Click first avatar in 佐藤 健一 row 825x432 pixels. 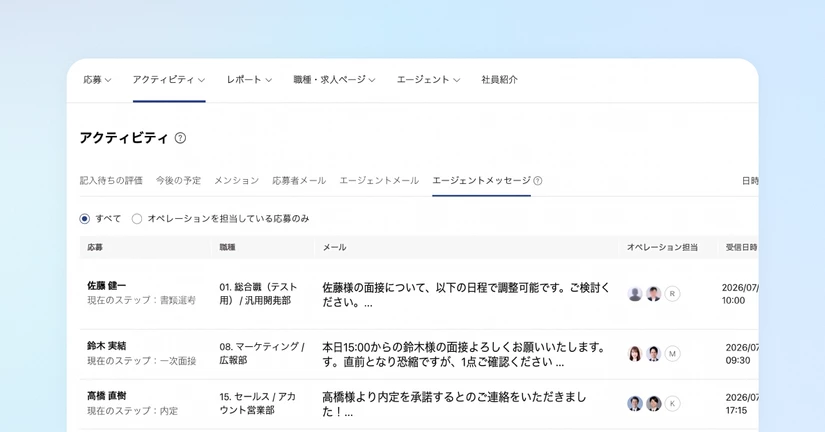click(635, 294)
